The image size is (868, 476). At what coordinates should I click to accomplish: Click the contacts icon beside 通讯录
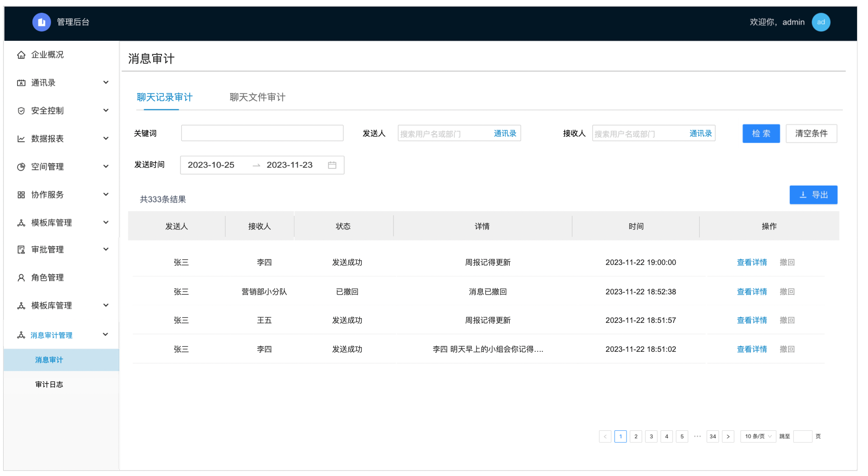21,83
